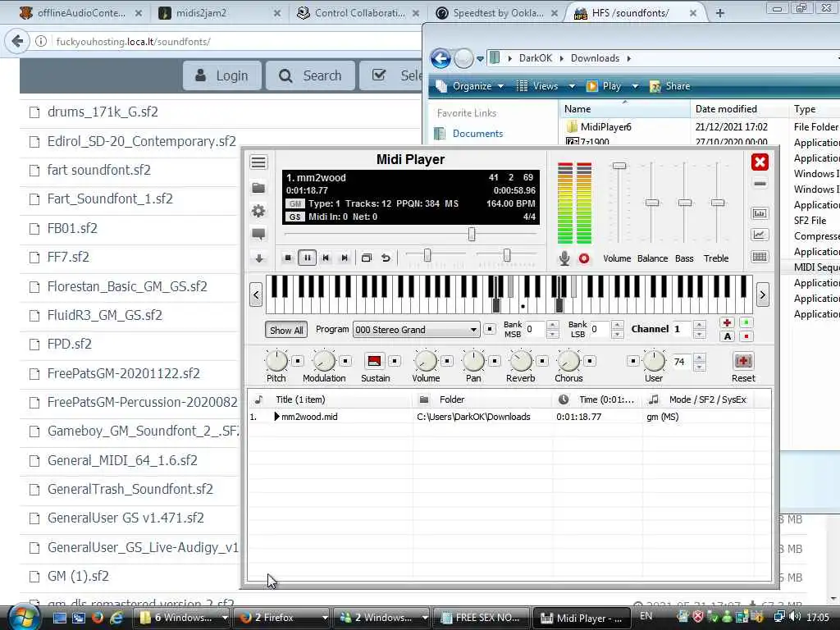Toggle GS mode indicator
This screenshot has height=630, width=840.
click(295, 217)
